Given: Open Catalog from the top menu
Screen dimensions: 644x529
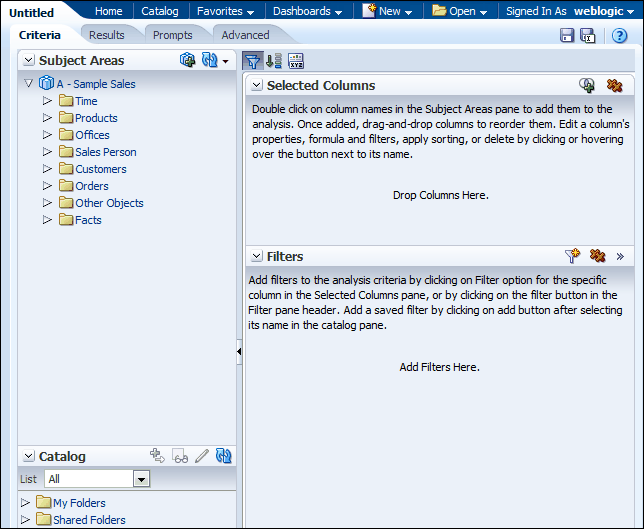Looking at the screenshot, I should pos(160,11).
